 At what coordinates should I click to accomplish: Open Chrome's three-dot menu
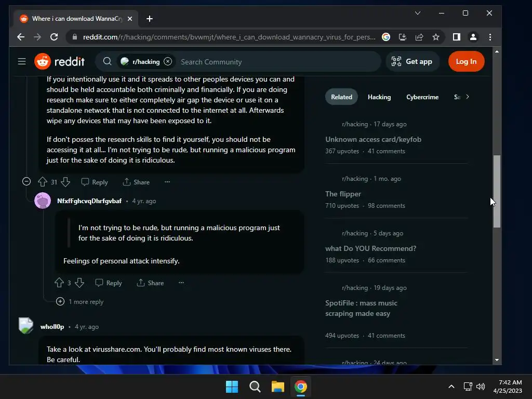click(490, 37)
